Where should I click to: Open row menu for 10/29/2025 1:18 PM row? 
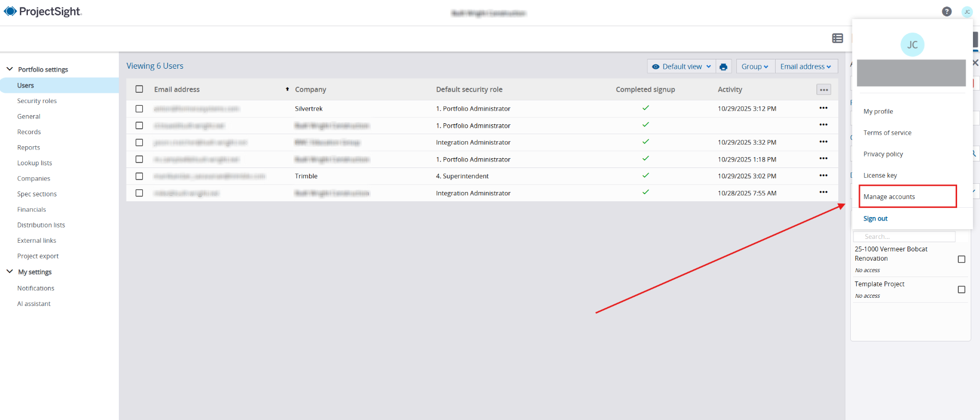pos(824,159)
